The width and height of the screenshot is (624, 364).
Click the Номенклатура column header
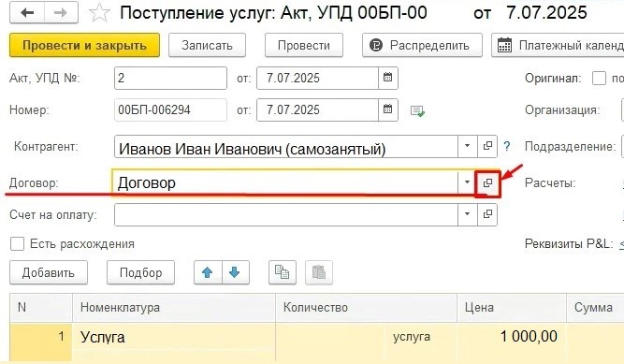tap(174, 308)
